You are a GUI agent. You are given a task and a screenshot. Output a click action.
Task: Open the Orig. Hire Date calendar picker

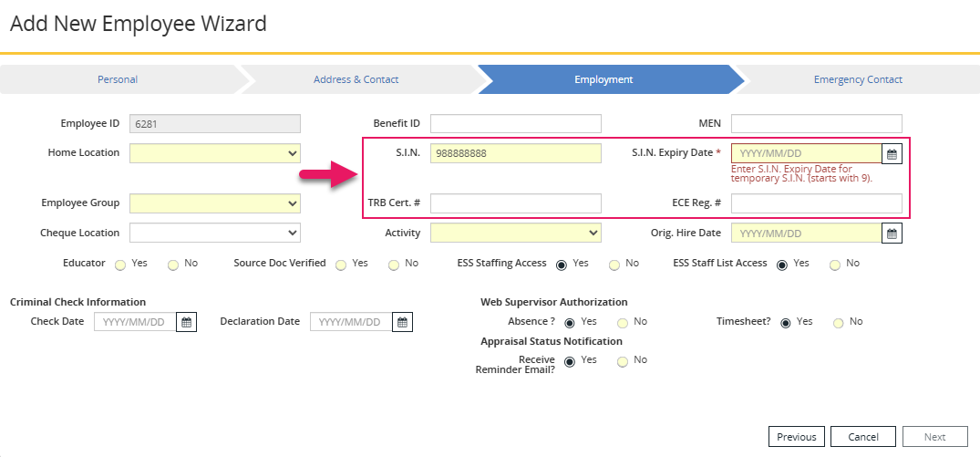[x=892, y=234]
